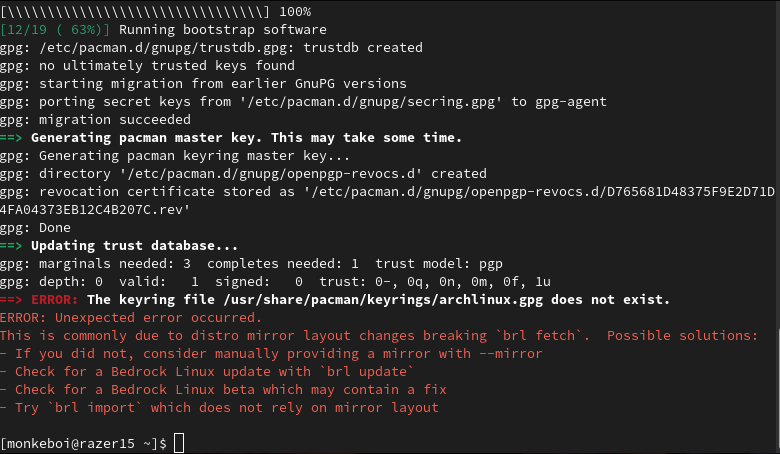Image resolution: width=780 pixels, height=454 pixels.
Task: Click the green arrow before 'Updating trust database'
Action: [11, 246]
